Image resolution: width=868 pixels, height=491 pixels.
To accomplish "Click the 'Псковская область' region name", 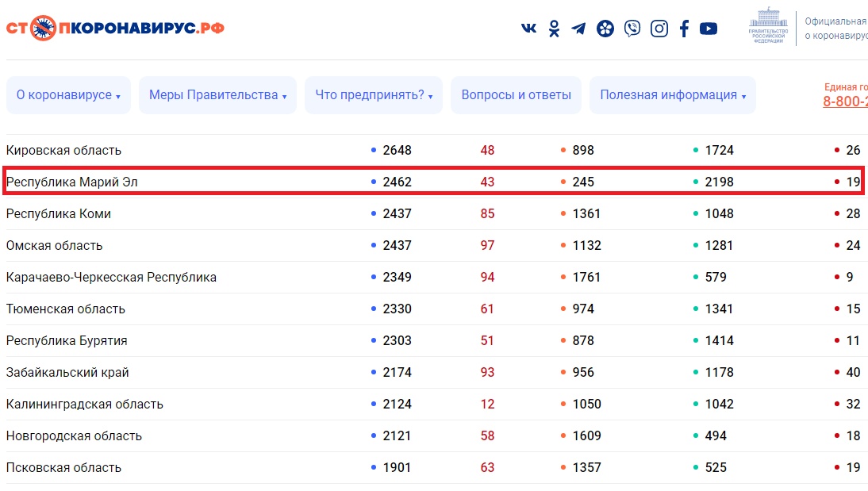I will coord(63,467).
